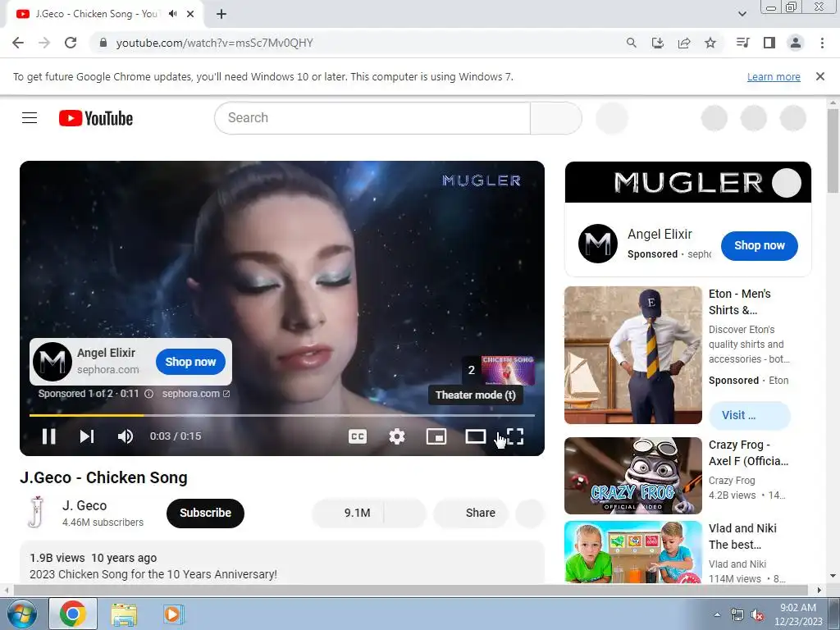Focus the YouTube Search field
This screenshot has height=630, width=840.
point(372,118)
